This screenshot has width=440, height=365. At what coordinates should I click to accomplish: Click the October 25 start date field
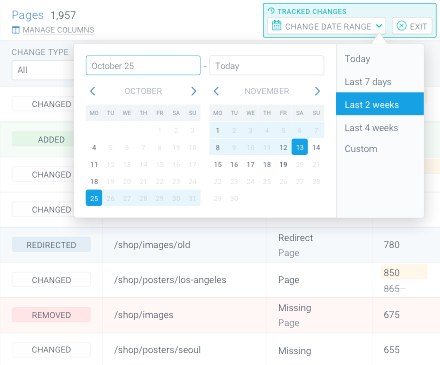[143, 65]
